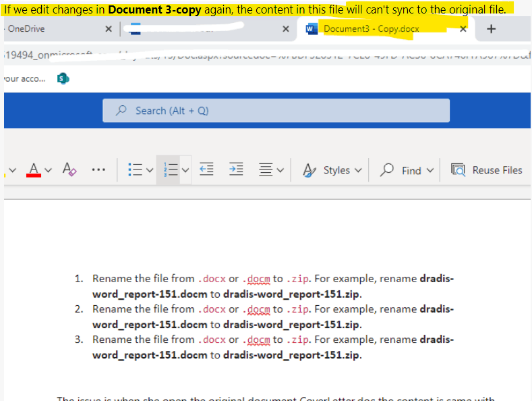The height and width of the screenshot is (401, 532).
Task: Apply the red font color button
Action: coord(34,169)
